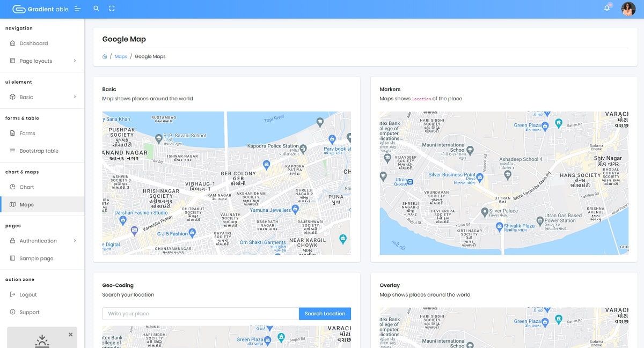Click the Support info icon in sidebar
644x348 pixels.
pyautogui.click(x=13, y=312)
